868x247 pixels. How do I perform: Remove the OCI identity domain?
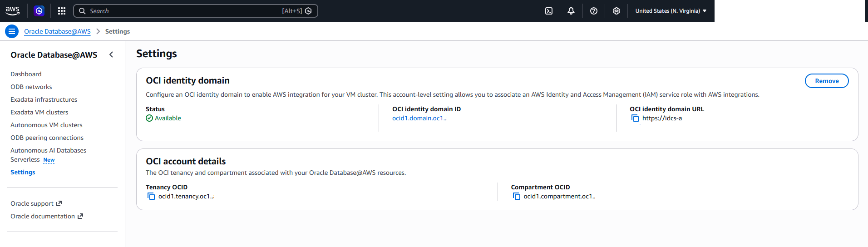click(827, 81)
